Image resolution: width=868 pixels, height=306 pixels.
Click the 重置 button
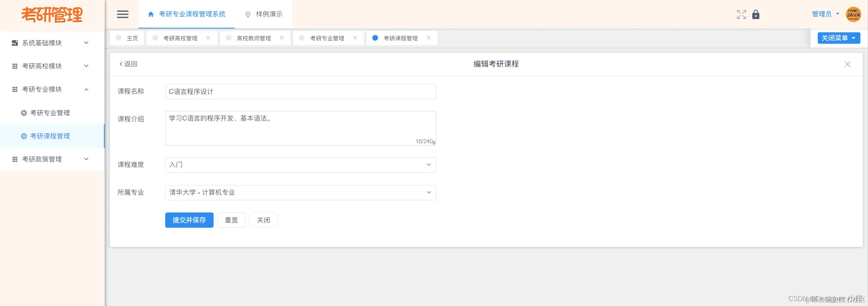click(231, 220)
